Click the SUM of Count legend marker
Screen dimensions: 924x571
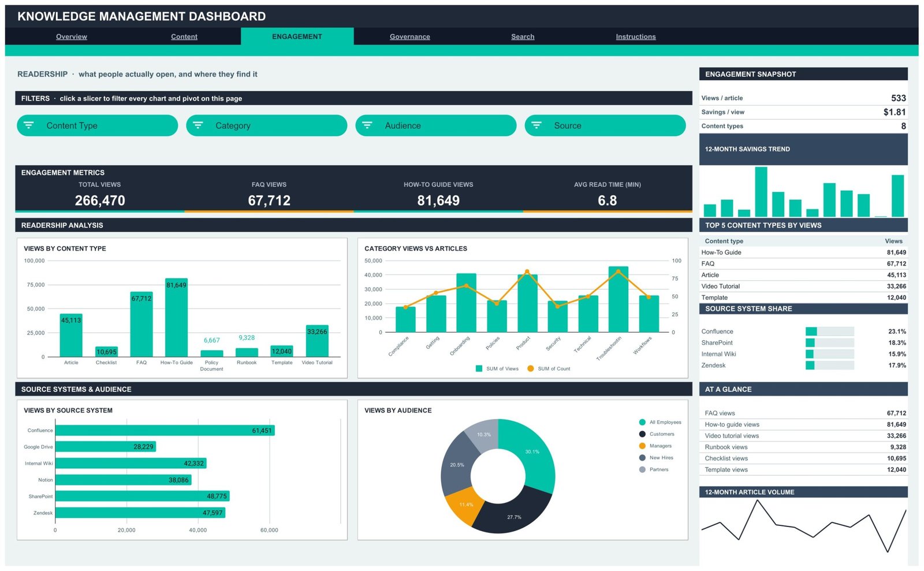coord(530,369)
